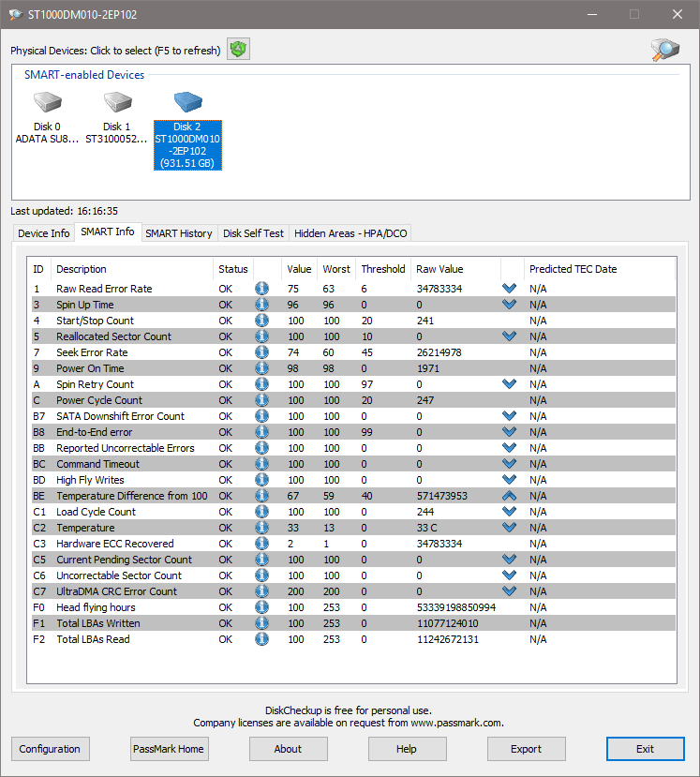Viewport: 700px width, 777px height.
Task: Click raw value 26214978 in Seek Error Rate
Action: click(439, 352)
